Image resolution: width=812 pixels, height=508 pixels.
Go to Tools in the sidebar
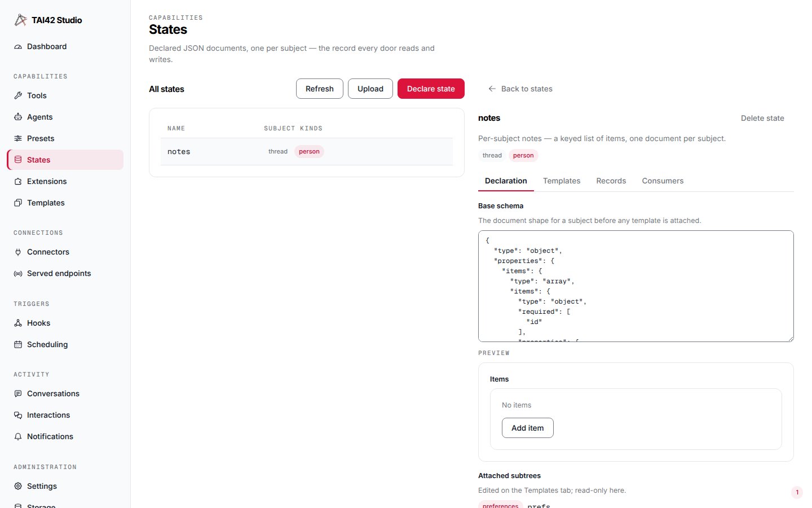click(x=65, y=96)
